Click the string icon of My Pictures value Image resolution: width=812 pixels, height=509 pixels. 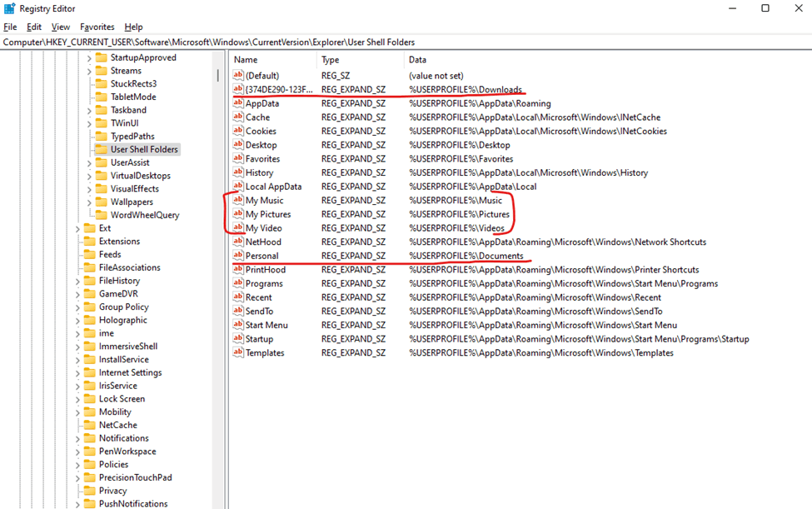pyautogui.click(x=237, y=213)
